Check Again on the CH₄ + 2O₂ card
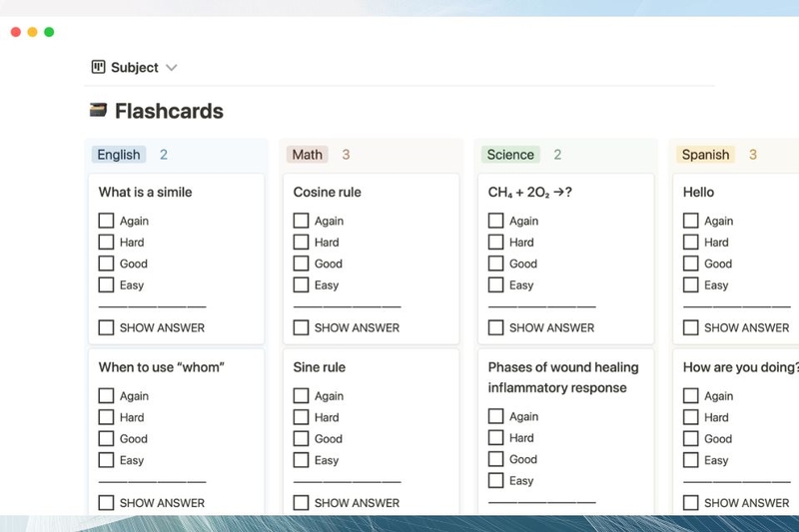Screen dimensions: 799x532 click(x=495, y=221)
